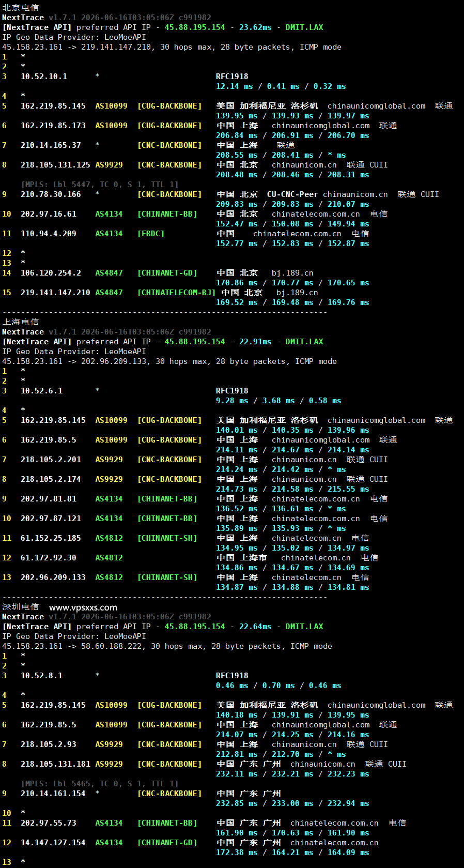Click the 232.11 ms latency value
The image size is (464, 868).
pos(237,774)
